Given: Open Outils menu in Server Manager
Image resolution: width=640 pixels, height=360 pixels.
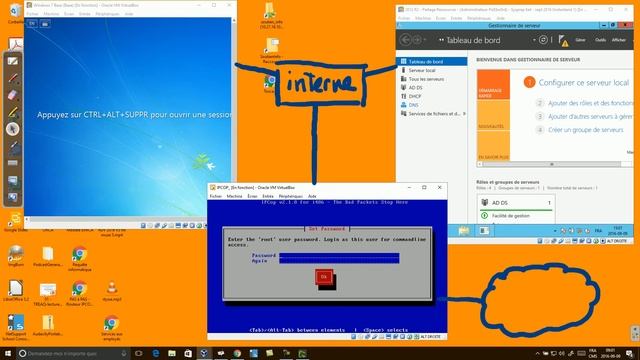Looking at the screenshot, I should [600, 40].
